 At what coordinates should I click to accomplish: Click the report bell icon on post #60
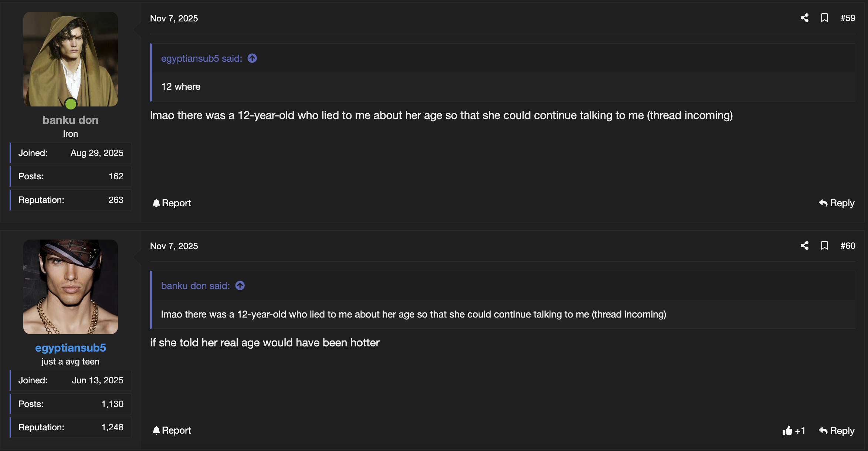click(156, 430)
